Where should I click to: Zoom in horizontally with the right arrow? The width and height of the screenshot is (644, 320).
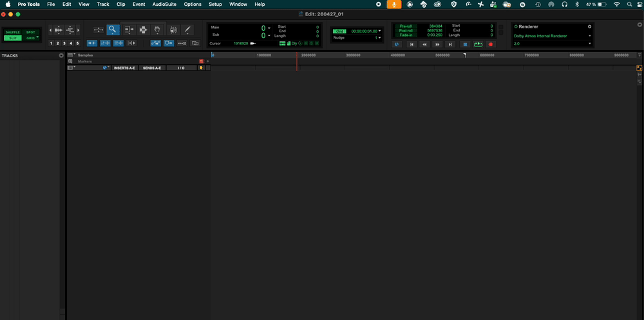pos(78,30)
